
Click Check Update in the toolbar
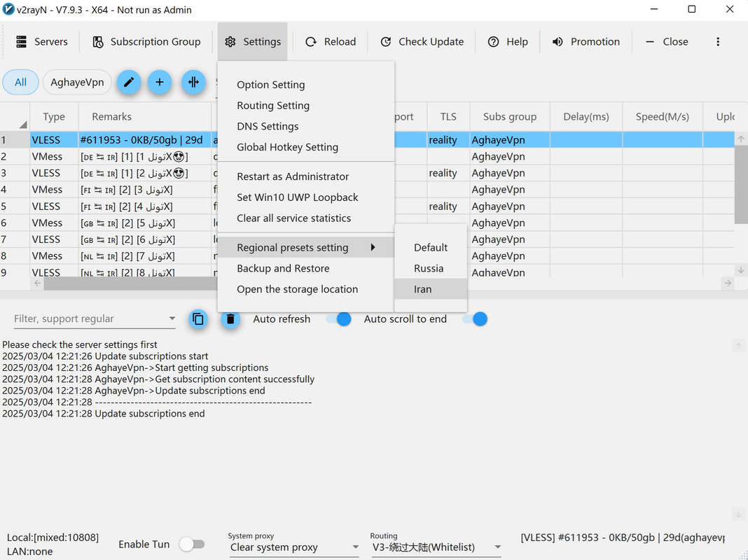[422, 42]
